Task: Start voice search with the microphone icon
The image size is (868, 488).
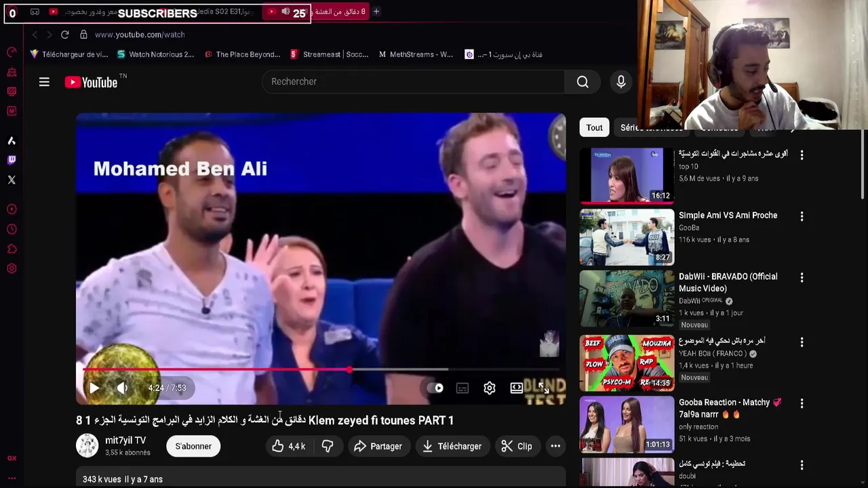Action: pyautogui.click(x=621, y=81)
